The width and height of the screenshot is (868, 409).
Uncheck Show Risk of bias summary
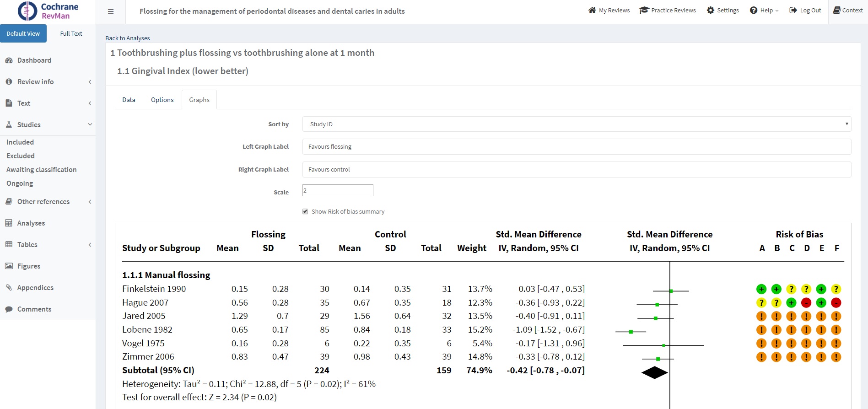tap(305, 211)
